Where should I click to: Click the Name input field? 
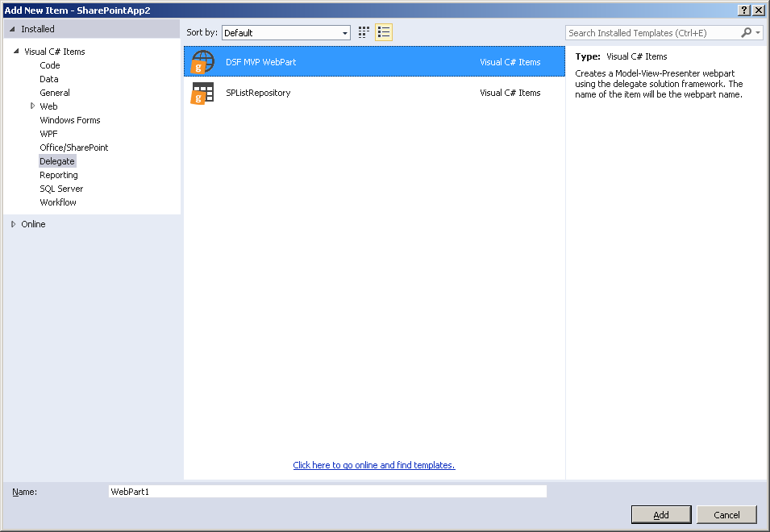(327, 491)
